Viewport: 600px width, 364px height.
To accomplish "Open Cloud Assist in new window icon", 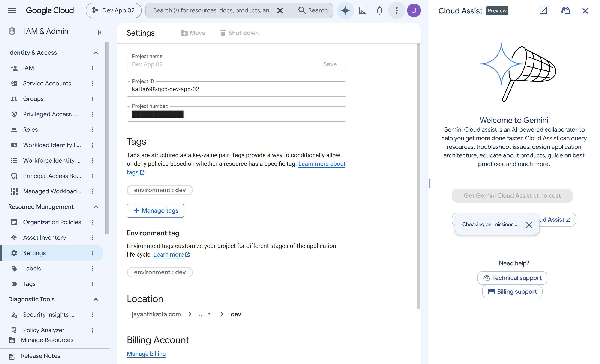I will tap(543, 10).
